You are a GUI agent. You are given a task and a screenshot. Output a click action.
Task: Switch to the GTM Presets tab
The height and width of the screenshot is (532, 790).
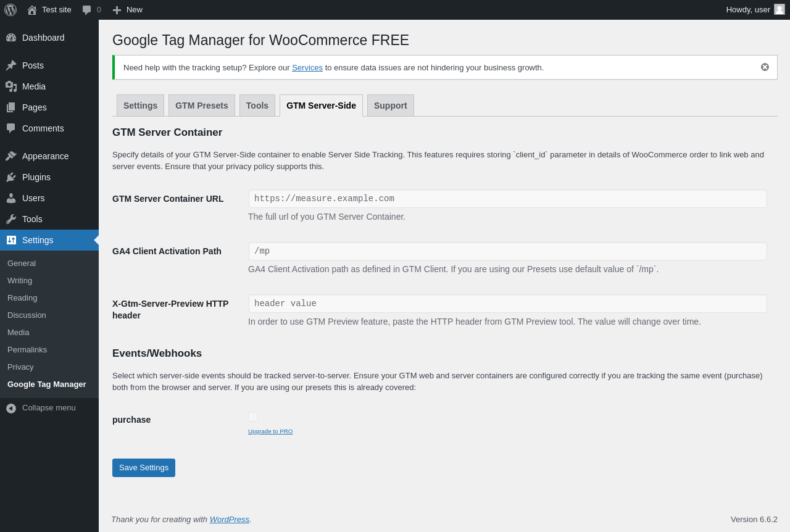[202, 106]
